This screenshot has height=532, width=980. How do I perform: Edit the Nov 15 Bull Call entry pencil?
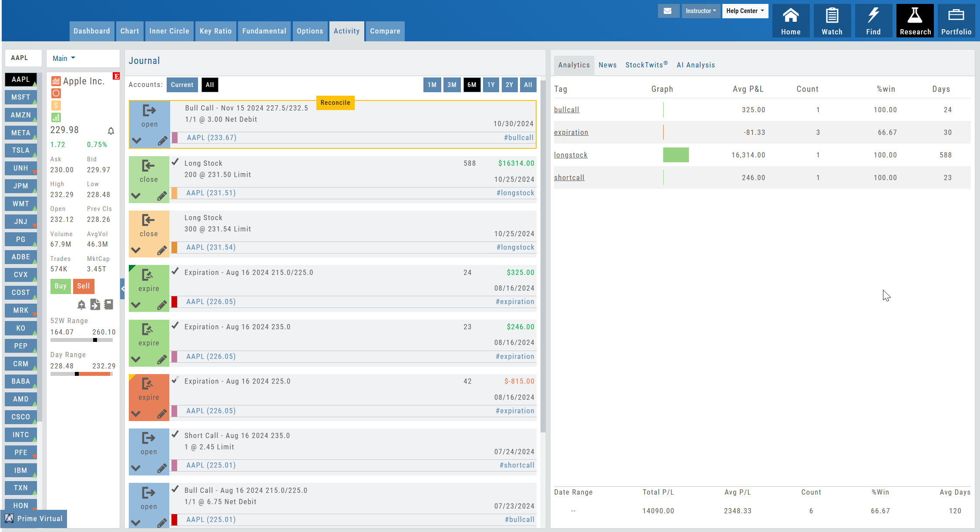point(162,141)
